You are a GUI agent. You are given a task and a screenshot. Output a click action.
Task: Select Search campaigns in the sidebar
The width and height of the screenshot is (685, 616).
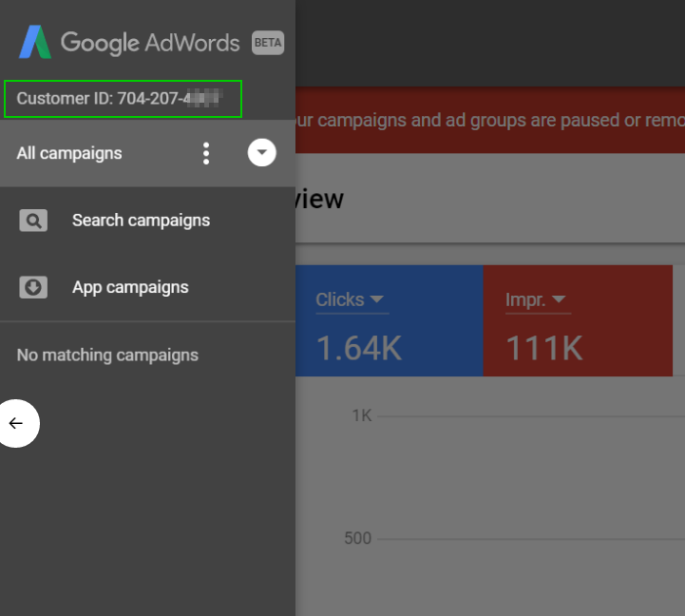click(x=141, y=221)
